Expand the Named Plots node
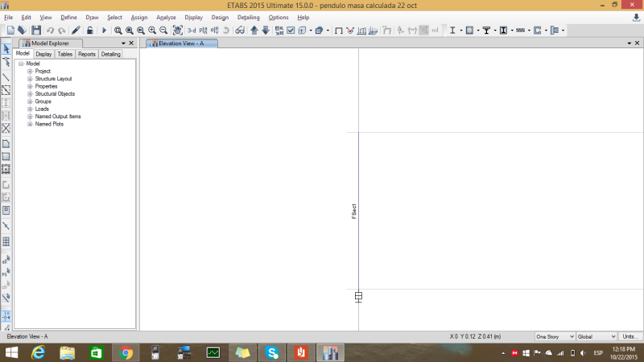The width and height of the screenshot is (644, 362). tap(30, 124)
